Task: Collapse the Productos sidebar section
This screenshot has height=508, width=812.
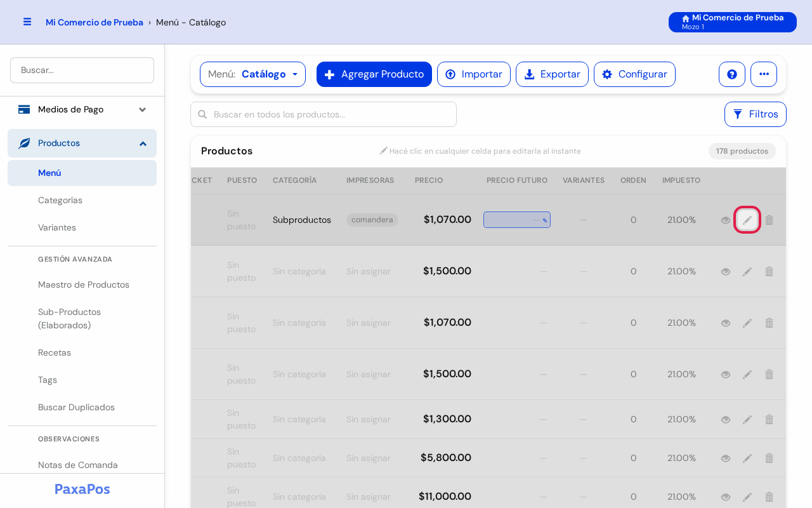Action: [x=82, y=144]
